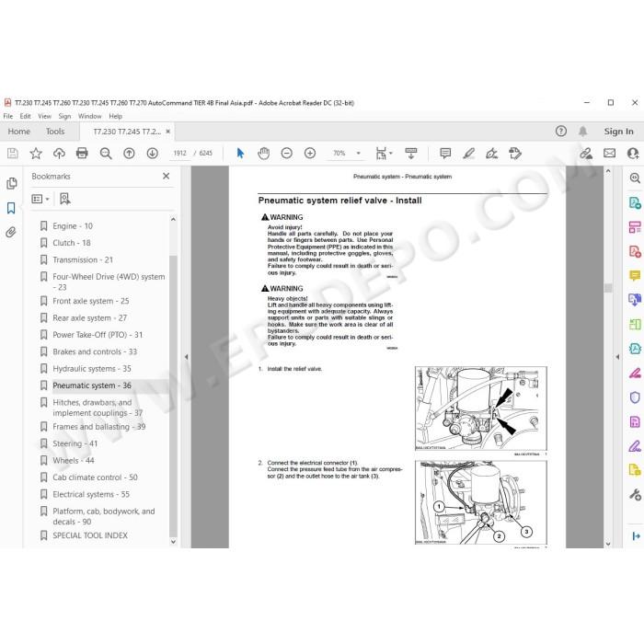
Task: Click the document vertical scrollbar thumb
Action: pyautogui.click(x=608, y=288)
